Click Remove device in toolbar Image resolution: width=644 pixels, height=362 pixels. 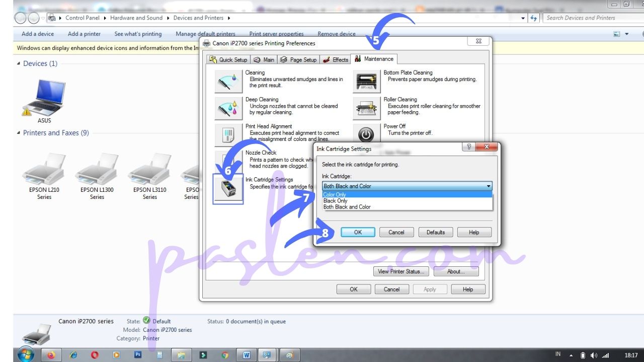click(337, 34)
